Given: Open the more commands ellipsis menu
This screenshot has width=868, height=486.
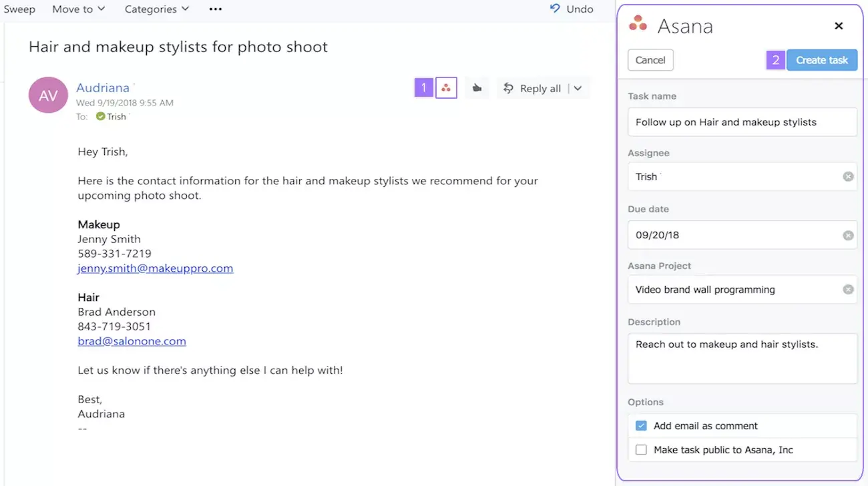Looking at the screenshot, I should tap(214, 9).
